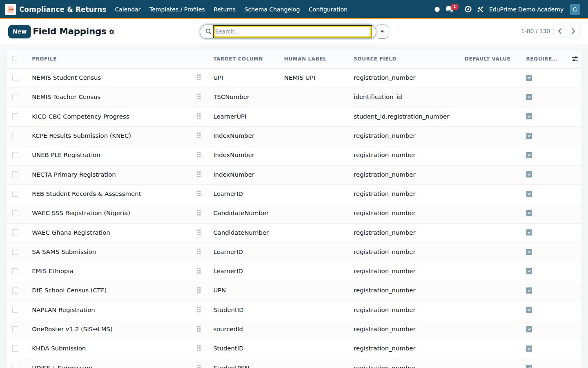Viewport: 588px width, 368px height.
Task: Grab the drag handle for WAEC Ghana Registration
Action: click(199, 232)
